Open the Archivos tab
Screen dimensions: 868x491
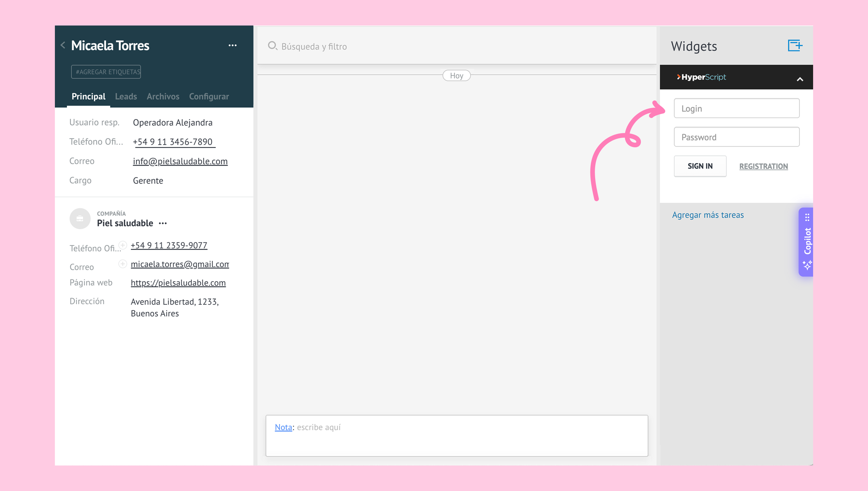pos(163,96)
